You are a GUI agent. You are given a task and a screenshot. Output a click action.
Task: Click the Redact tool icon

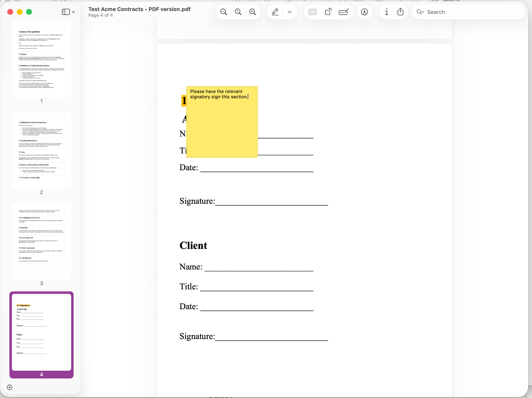(312, 12)
